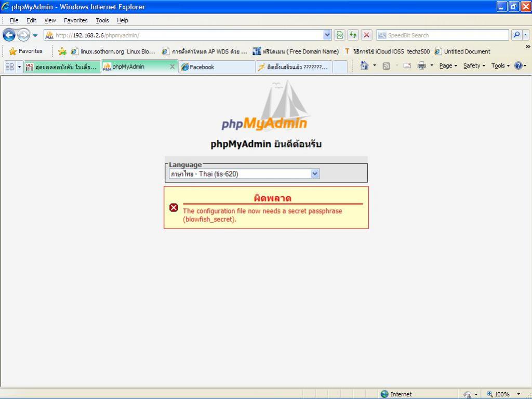This screenshot has width=532, height=399.
Task: Open the Print options dropdown arrow
Action: click(x=432, y=66)
